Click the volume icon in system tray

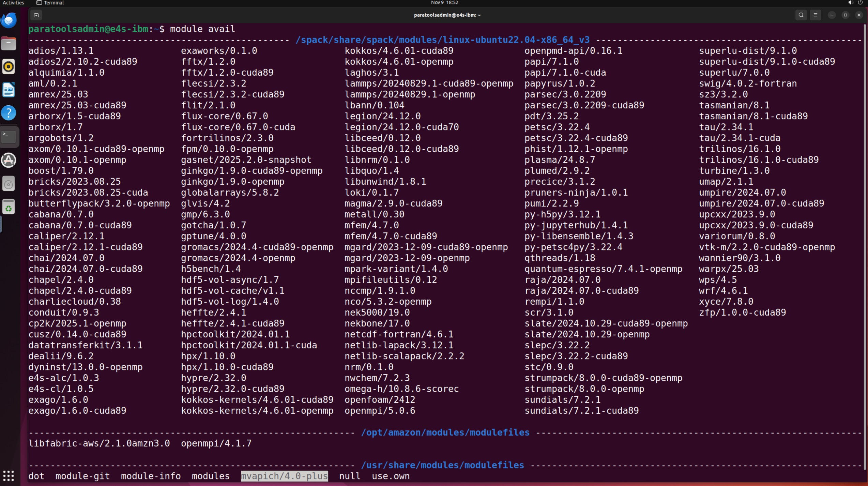click(851, 3)
